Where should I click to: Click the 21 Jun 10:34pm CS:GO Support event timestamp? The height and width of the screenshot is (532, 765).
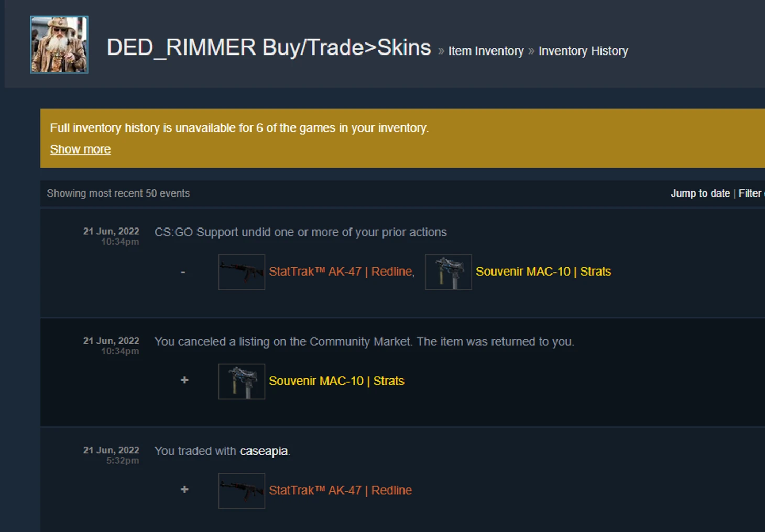click(x=111, y=236)
